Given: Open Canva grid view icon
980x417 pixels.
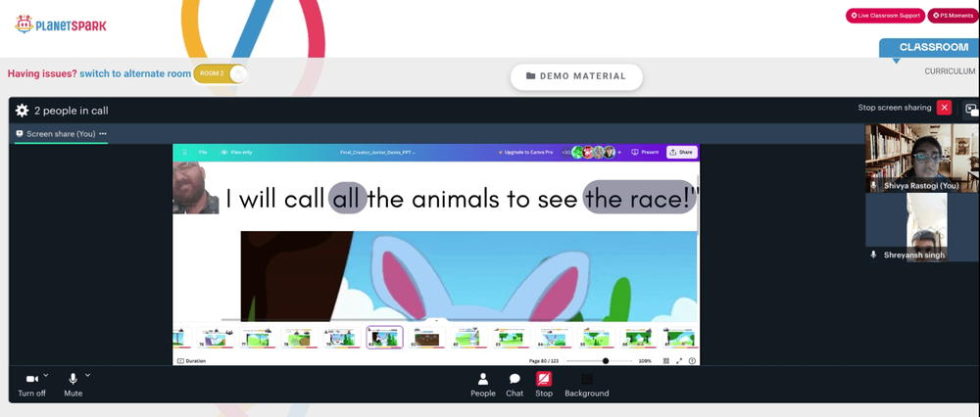Looking at the screenshot, I should pyautogui.click(x=666, y=361).
